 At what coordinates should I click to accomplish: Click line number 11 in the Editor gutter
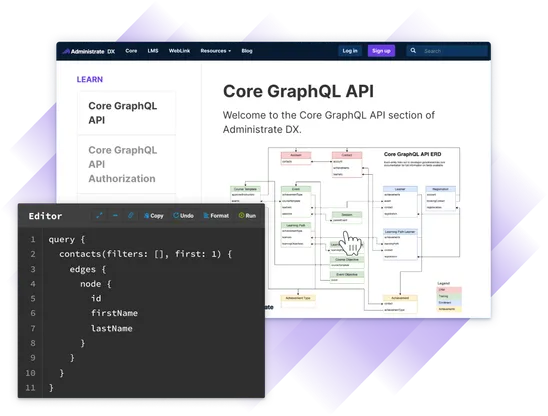click(30, 388)
